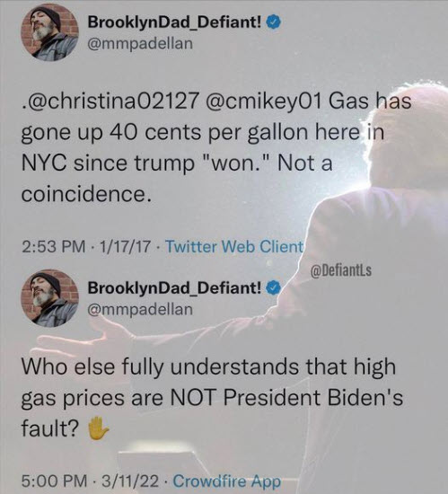Click the @mmpadellan handle in the top tweet
The image size is (448, 494).
pos(140,43)
